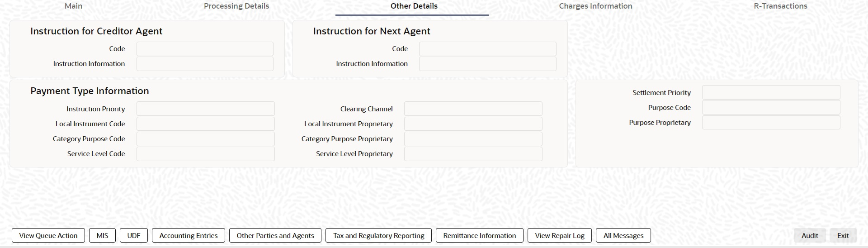Open Tax and Regulatory Reporting
This screenshot has width=868, height=248.
[x=378, y=235]
